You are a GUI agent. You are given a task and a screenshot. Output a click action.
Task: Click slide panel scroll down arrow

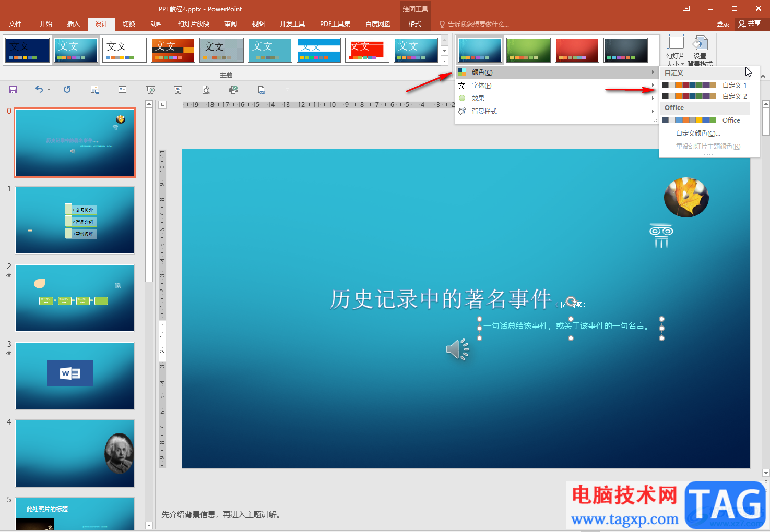(x=149, y=525)
